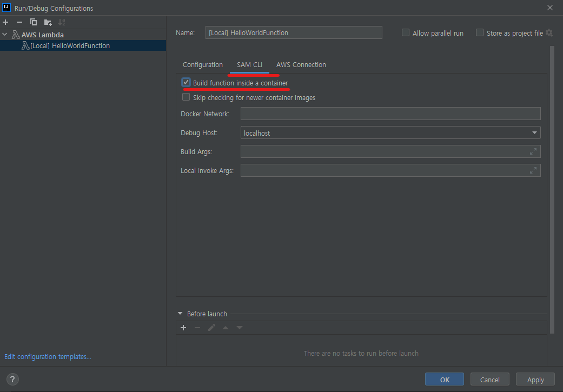Viewport: 563px width, 392px height.
Task: Toggle Allow parallel run checkbox
Action: [x=406, y=32]
